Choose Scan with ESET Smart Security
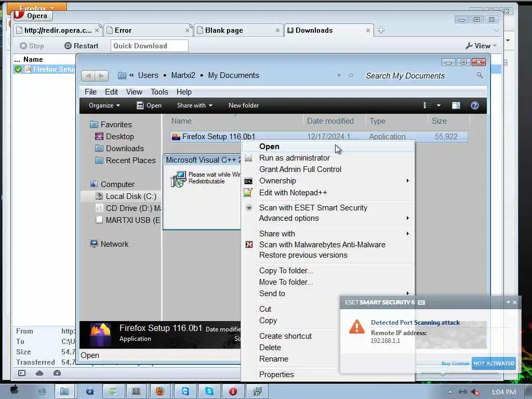The image size is (532, 399). tap(328, 208)
